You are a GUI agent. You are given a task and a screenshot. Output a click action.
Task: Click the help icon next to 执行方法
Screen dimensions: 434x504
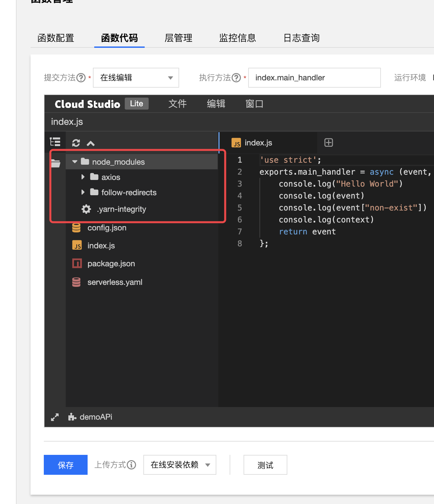point(236,78)
